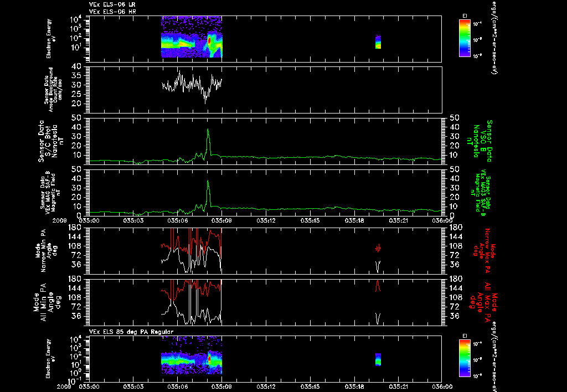
Task: Click the small spectrogram patch near 035:20 in top panel
Action: point(378,42)
